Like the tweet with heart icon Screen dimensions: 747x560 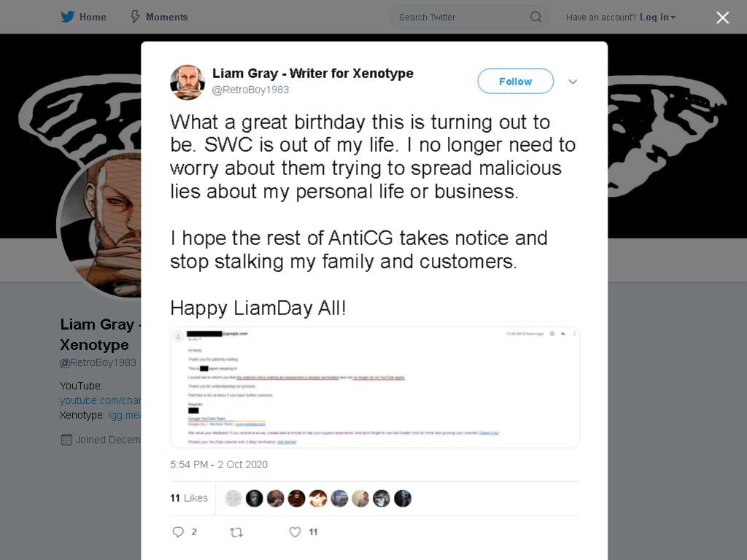click(x=295, y=532)
